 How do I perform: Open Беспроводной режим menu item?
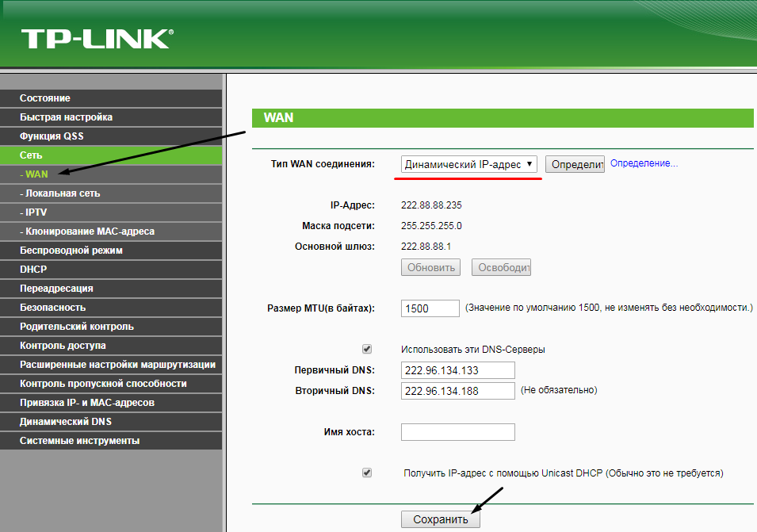tap(111, 251)
